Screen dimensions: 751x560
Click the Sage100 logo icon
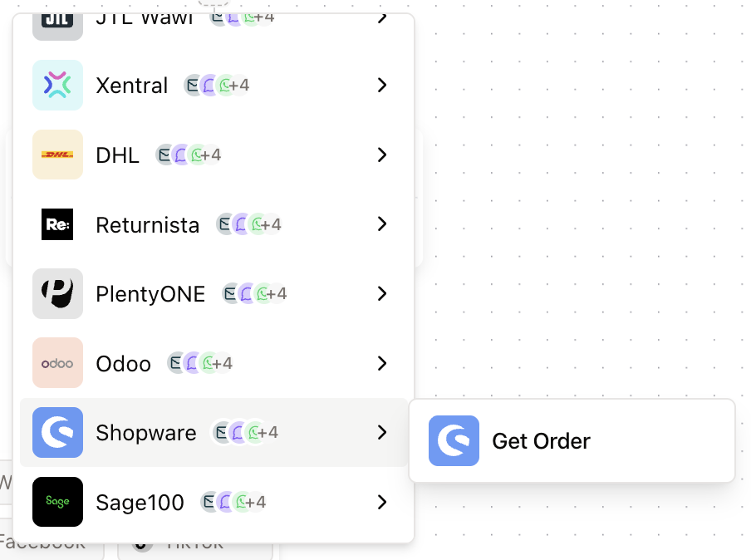pyautogui.click(x=57, y=502)
